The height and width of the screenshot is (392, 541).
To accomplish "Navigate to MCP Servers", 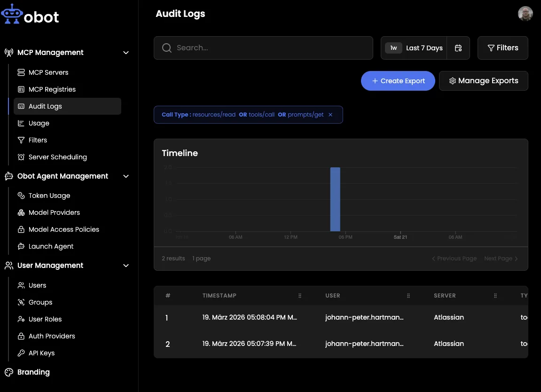I will (48, 72).
